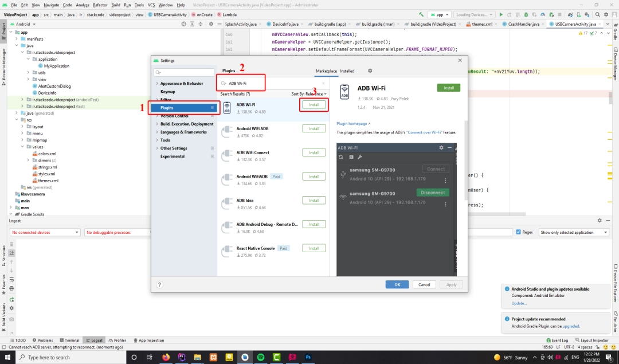619x364 pixels.
Task: Click green Install button in plugin details
Action: [x=448, y=88]
